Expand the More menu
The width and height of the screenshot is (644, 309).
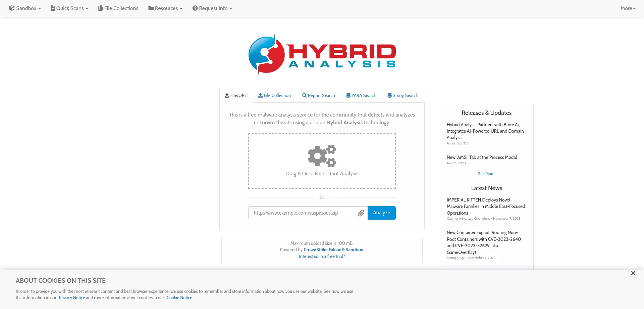coord(628,8)
